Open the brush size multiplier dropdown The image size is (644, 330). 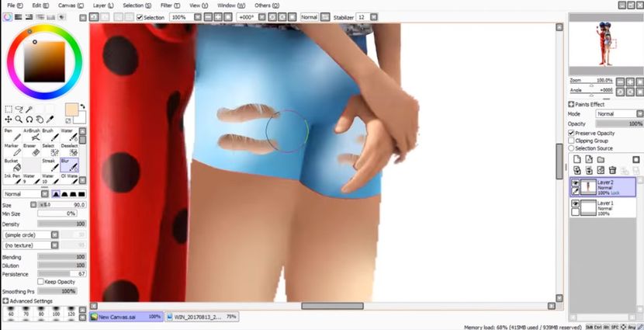tap(33, 205)
